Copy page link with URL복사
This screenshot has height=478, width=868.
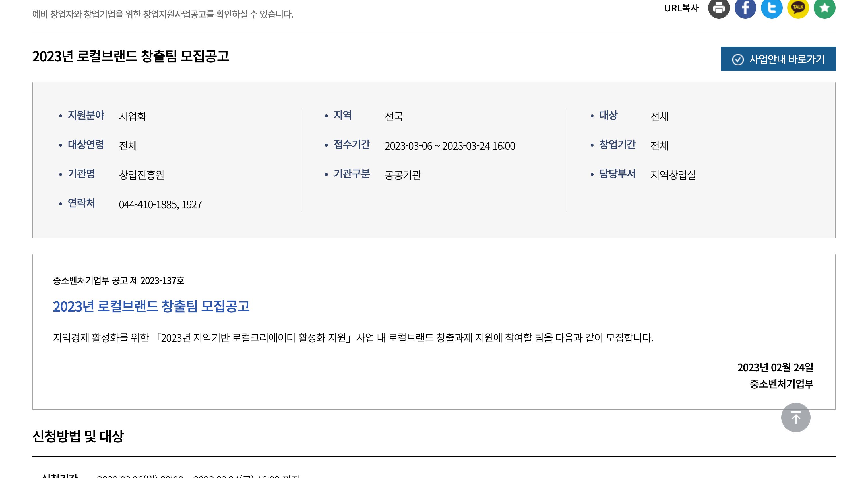681,8
